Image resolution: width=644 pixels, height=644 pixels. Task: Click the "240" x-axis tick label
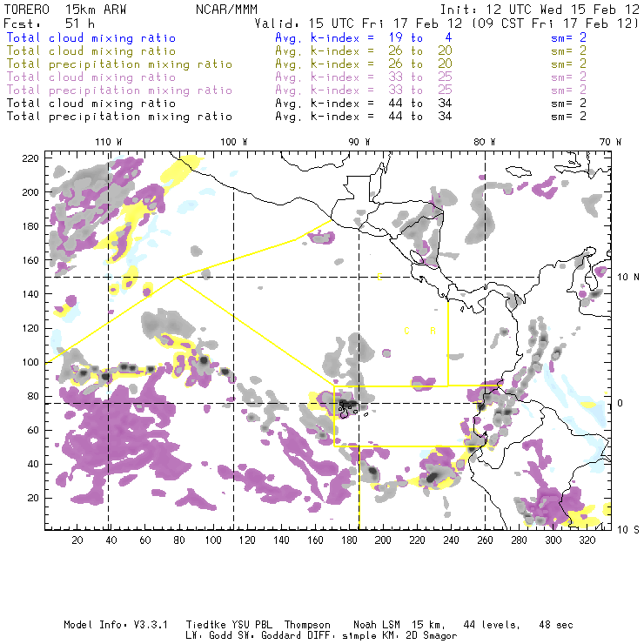point(451,540)
